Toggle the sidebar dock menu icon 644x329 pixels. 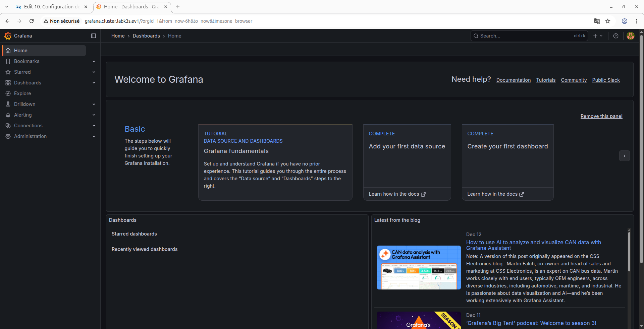click(x=94, y=36)
